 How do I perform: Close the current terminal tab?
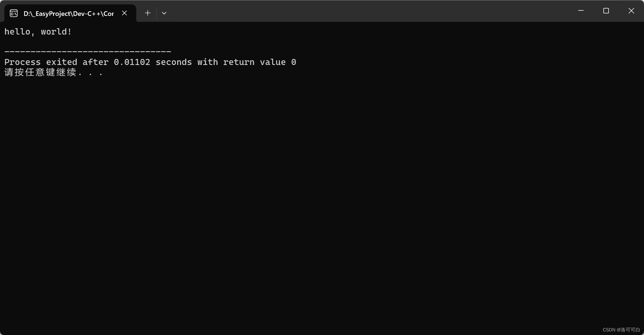[x=124, y=13]
